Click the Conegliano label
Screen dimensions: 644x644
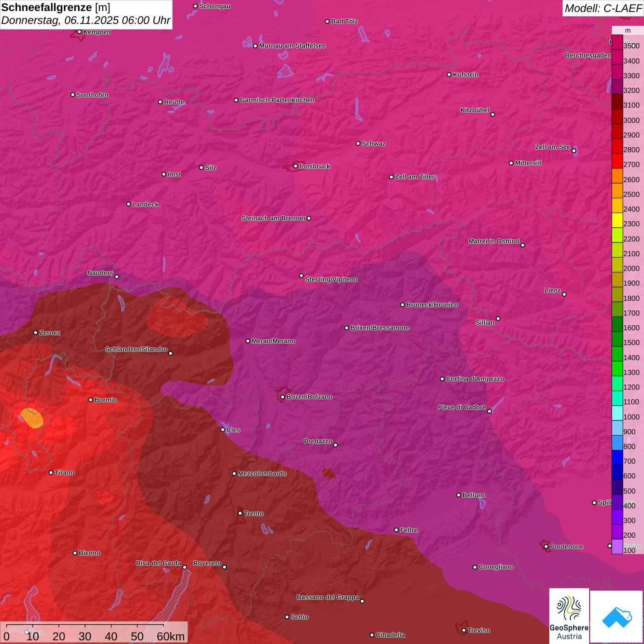(496, 567)
